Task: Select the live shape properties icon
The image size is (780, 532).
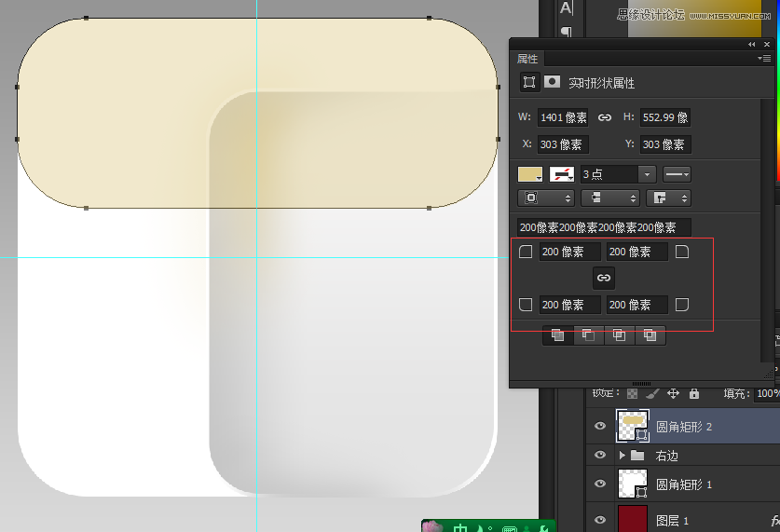Action: [x=529, y=82]
